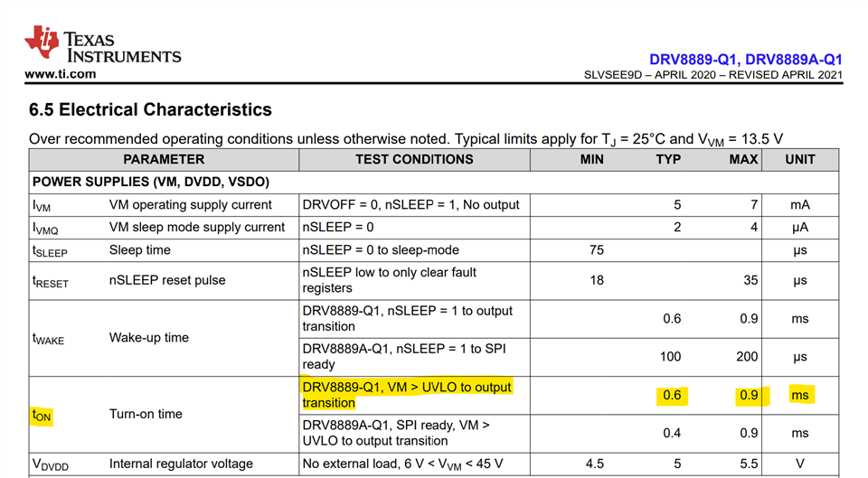Click the PARAMETER column header
Screen dimensions: 868x478
click(164, 159)
